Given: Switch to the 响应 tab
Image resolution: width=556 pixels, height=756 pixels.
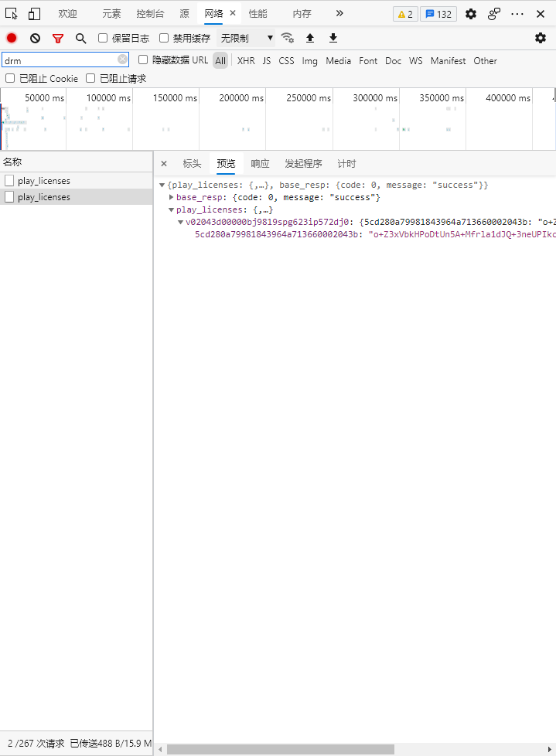Looking at the screenshot, I should point(260,164).
